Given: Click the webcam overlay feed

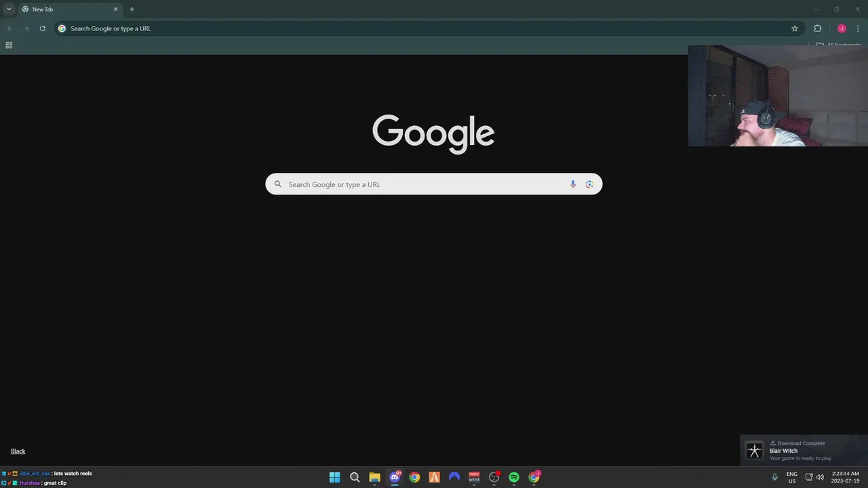Looking at the screenshot, I should click(x=778, y=96).
